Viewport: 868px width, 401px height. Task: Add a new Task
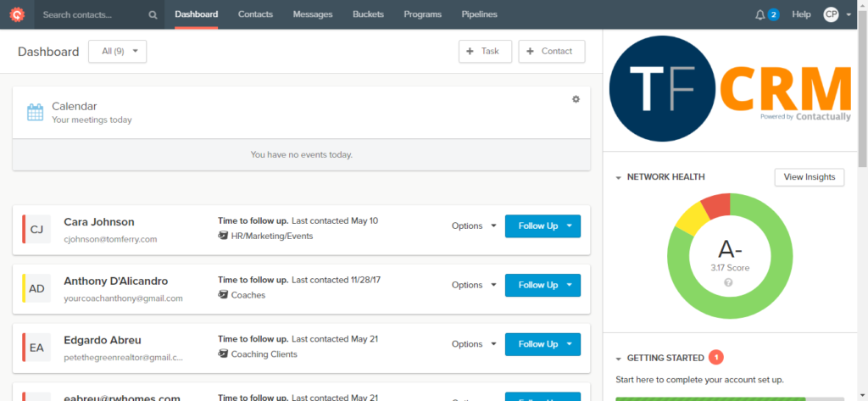click(485, 51)
